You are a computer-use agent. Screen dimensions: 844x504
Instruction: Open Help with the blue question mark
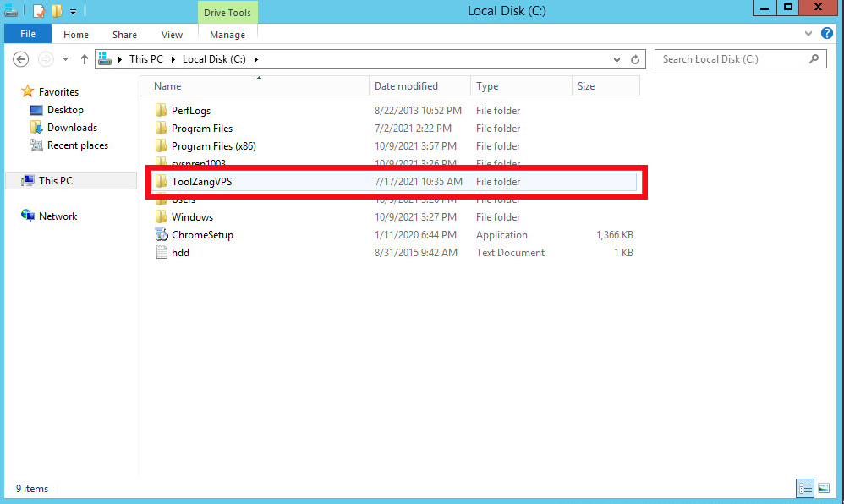(827, 34)
